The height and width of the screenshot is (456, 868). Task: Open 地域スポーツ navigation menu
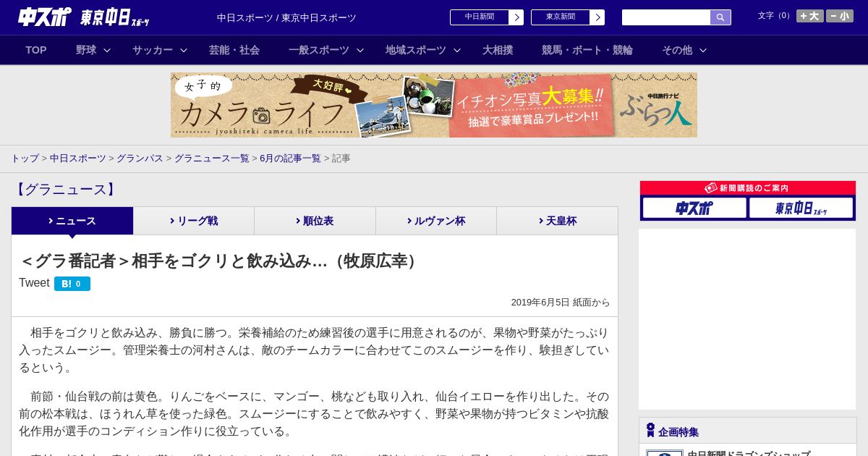(x=416, y=50)
